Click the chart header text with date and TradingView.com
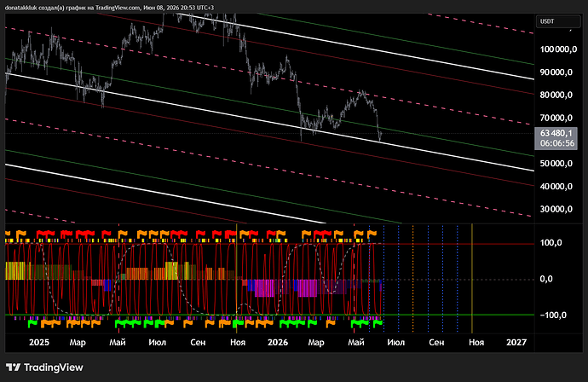Image resolution: width=588 pixels, height=382 pixels. pyautogui.click(x=109, y=8)
